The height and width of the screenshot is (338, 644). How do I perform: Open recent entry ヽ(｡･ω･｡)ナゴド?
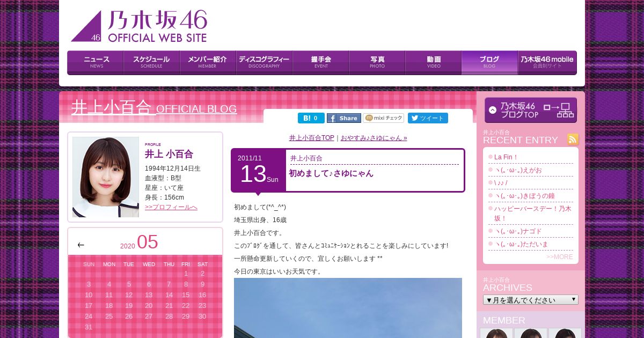tap(518, 231)
